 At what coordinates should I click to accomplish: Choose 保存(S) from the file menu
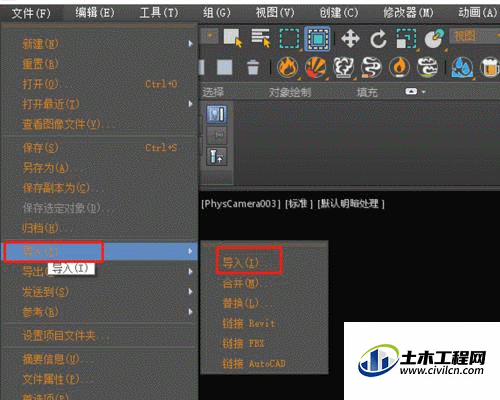point(99,148)
